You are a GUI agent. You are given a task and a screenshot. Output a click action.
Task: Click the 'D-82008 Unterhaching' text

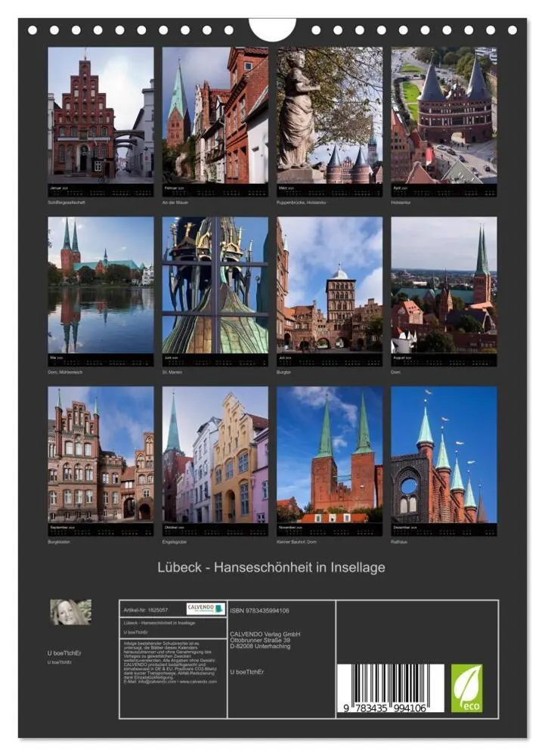click(260, 646)
